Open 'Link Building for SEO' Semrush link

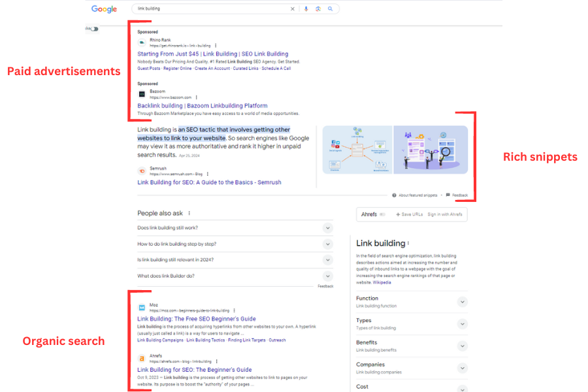point(209,182)
